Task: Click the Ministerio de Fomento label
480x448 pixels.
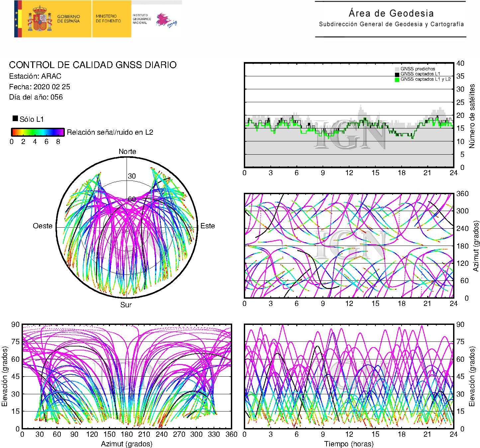Action: [108, 19]
